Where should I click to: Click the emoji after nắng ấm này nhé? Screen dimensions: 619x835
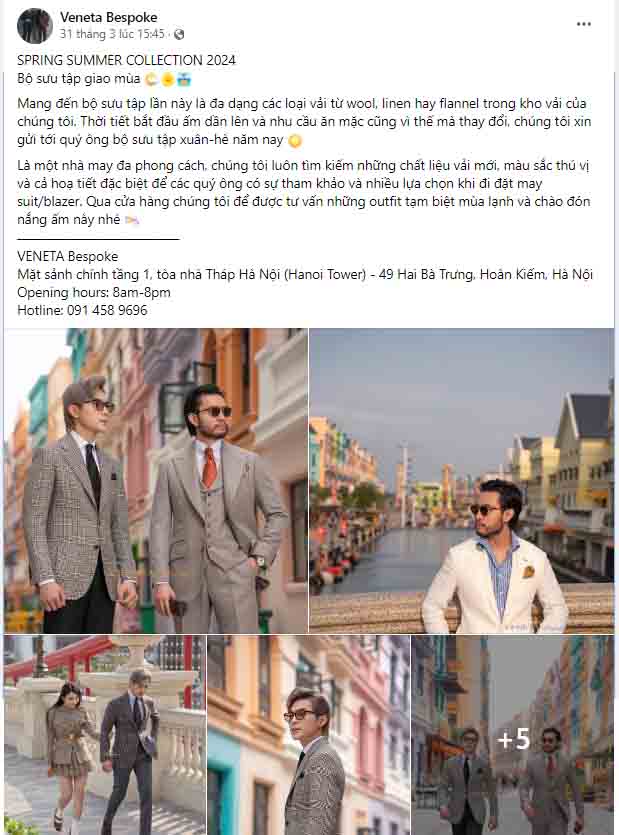click(132, 220)
